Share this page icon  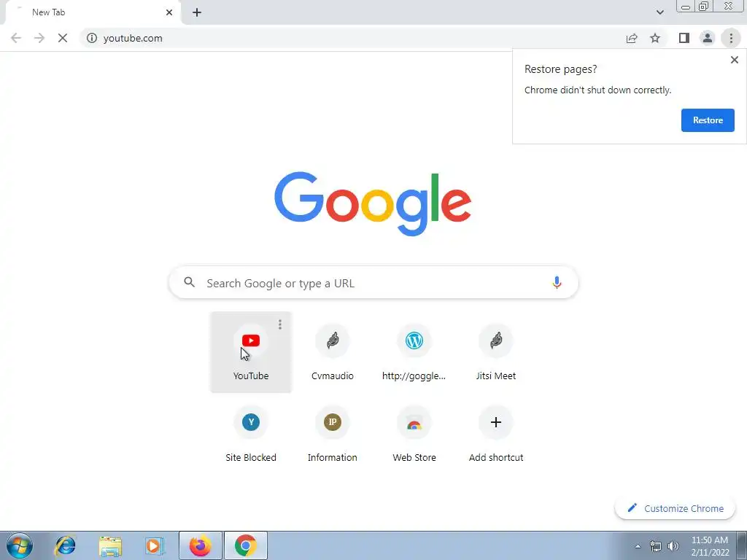632,38
